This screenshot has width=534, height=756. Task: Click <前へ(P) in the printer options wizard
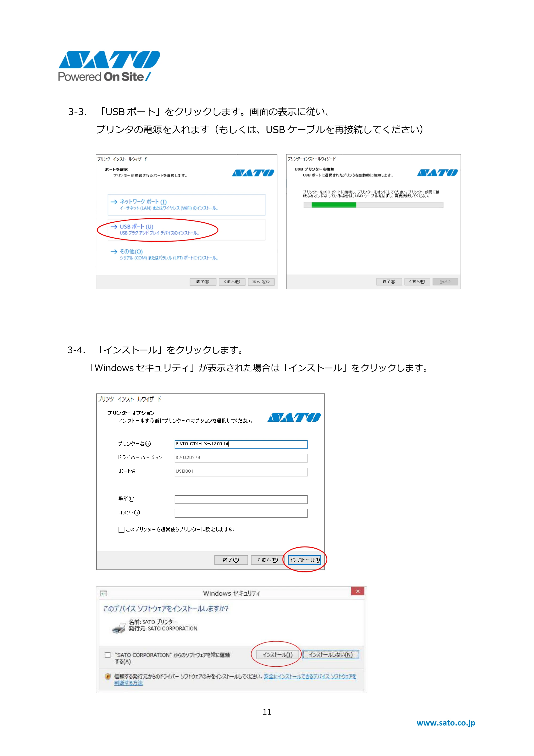point(268,560)
